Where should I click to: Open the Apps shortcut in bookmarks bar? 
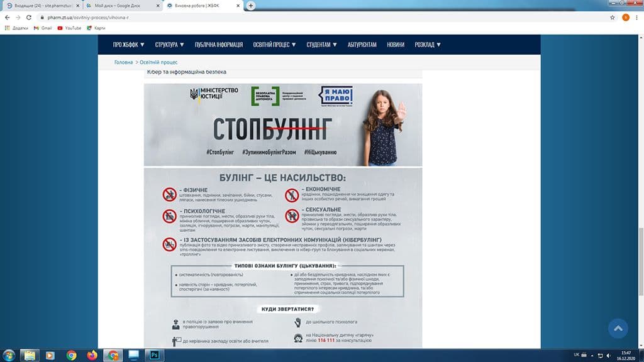[17, 28]
